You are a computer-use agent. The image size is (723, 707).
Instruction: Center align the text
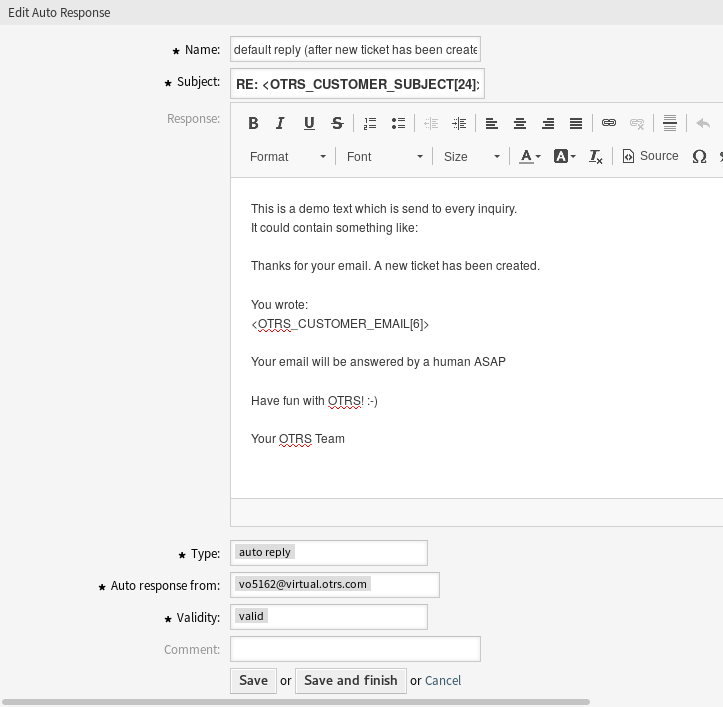[x=520, y=123]
